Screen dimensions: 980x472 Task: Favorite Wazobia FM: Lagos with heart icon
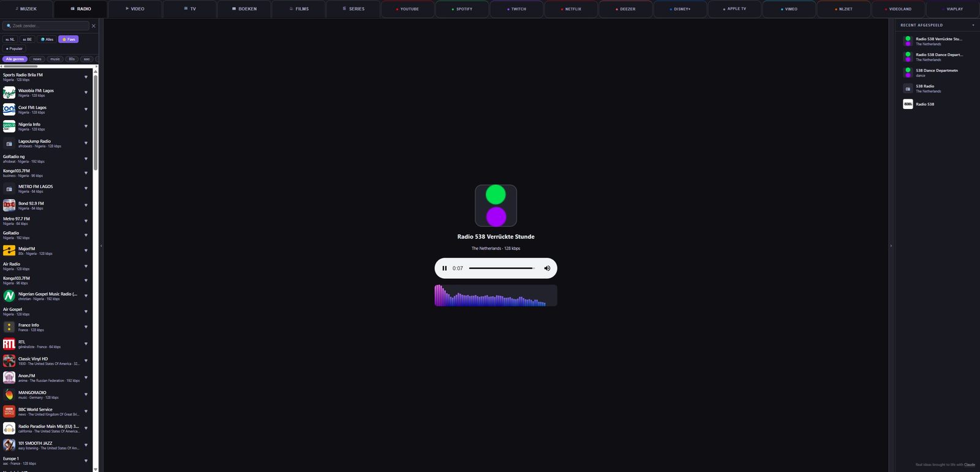click(86, 93)
